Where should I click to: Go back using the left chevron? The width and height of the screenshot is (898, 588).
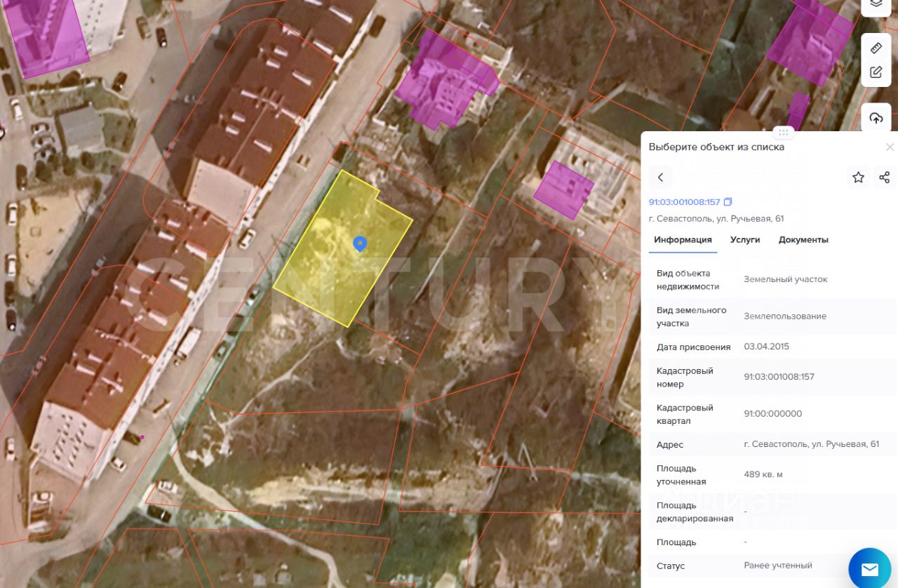click(x=660, y=178)
